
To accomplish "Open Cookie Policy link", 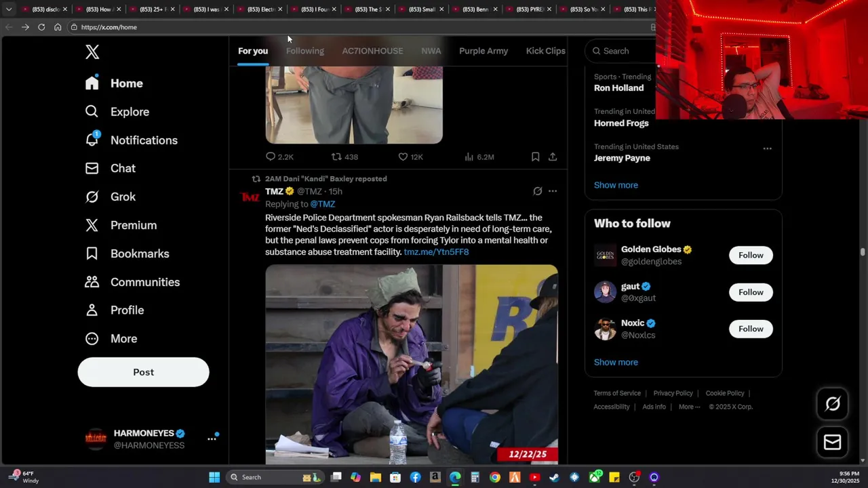I will pos(725,393).
